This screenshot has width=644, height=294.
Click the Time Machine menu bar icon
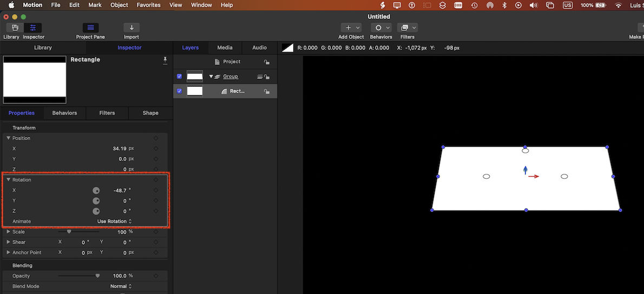[475, 5]
